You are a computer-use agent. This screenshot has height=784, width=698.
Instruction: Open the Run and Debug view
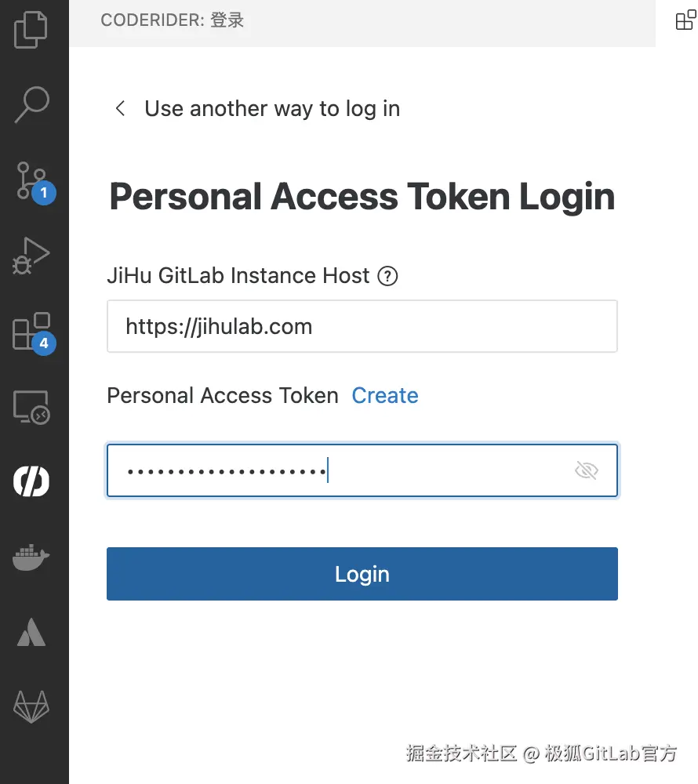[x=33, y=253]
